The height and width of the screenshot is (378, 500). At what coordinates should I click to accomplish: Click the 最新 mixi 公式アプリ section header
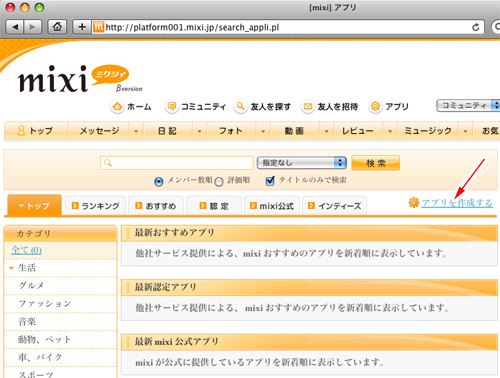pyautogui.click(x=309, y=342)
